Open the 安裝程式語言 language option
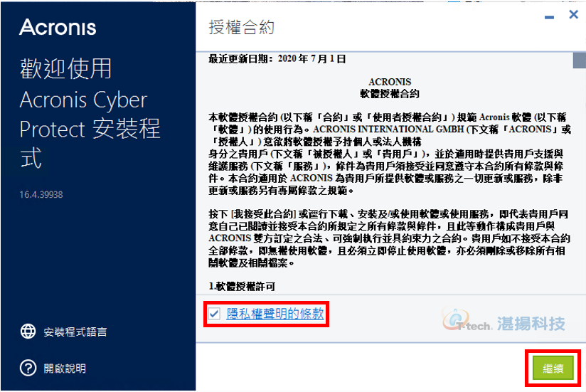The width and height of the screenshot is (586, 392). point(75,332)
